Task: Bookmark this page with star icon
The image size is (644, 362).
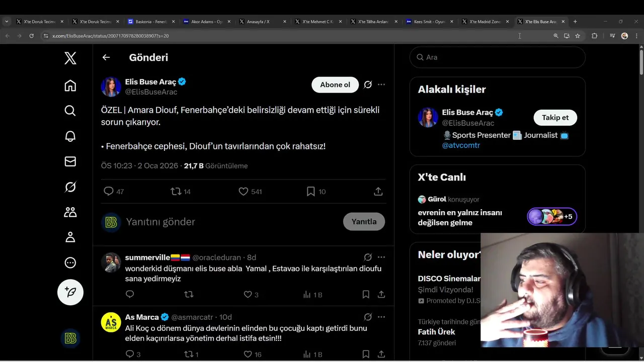Action: point(578,36)
